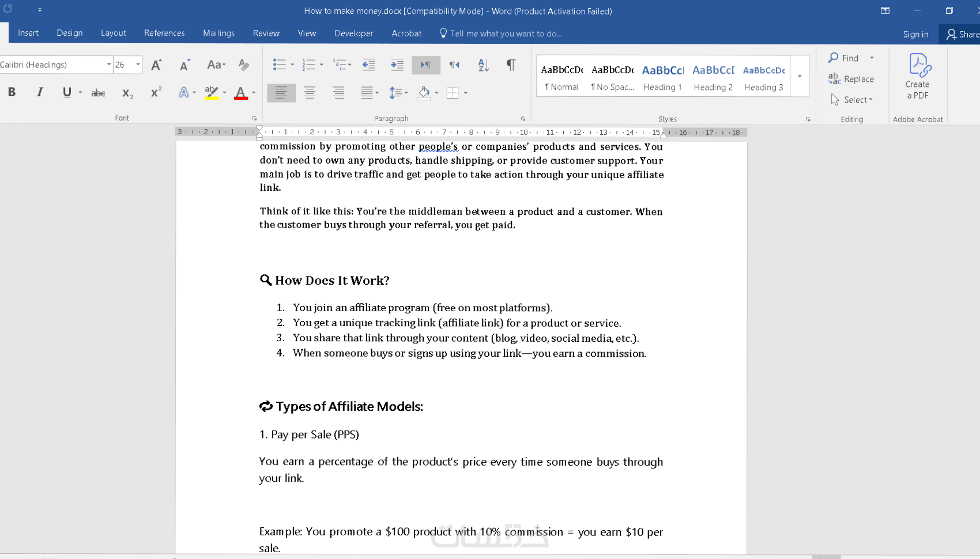Toggle Show/Hide paragraph marks
The width and height of the screenshot is (980, 559).
coord(511,65)
